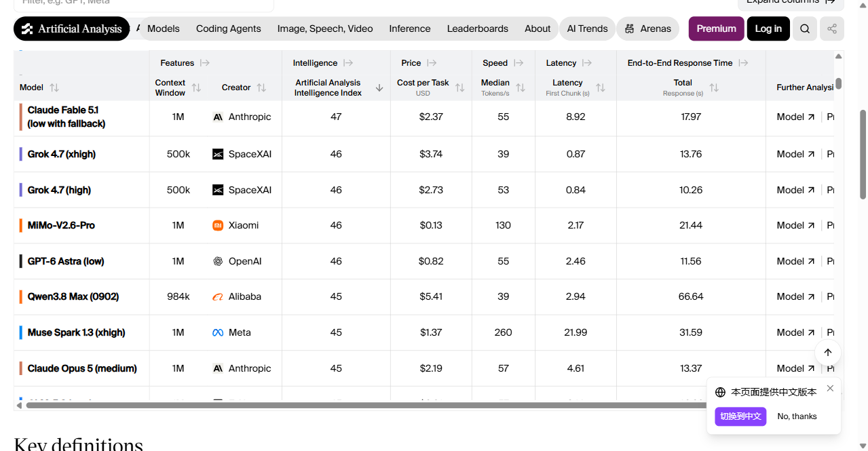The image size is (868, 451).
Task: Click the Log in button
Action: (768, 28)
